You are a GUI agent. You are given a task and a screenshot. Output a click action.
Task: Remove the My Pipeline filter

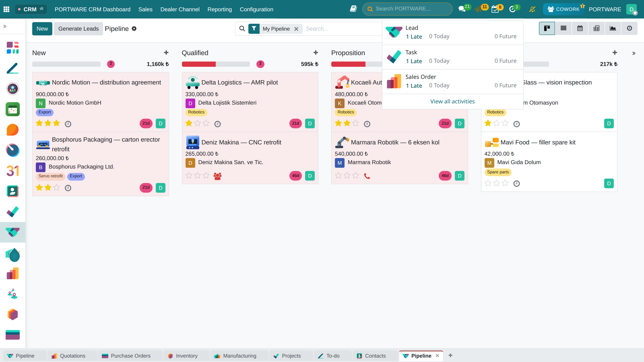296,29
